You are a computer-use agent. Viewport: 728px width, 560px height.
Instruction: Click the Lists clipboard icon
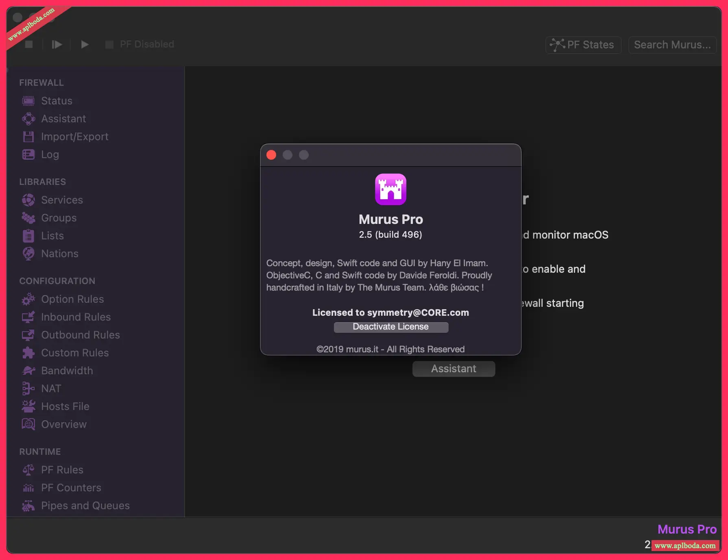click(x=28, y=236)
